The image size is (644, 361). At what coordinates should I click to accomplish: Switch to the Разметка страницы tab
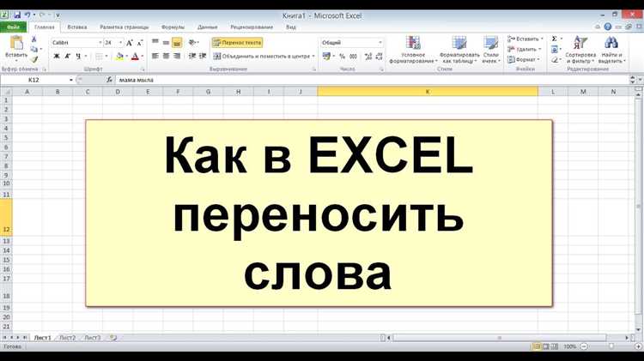coord(124,27)
